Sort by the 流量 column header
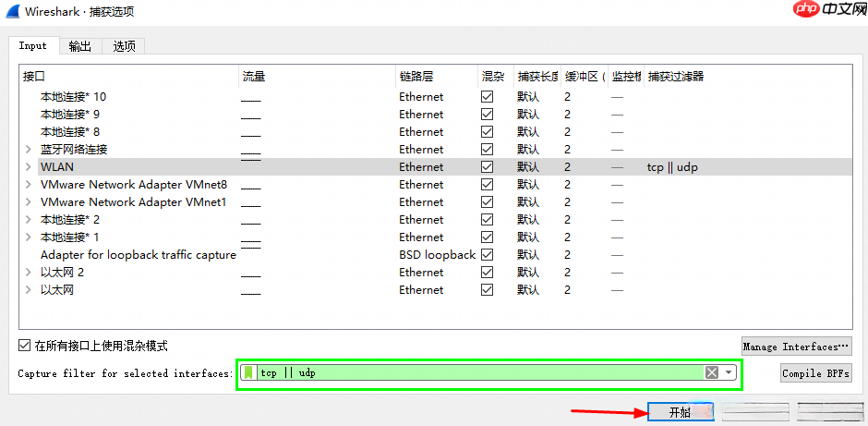868x426 pixels. pos(318,77)
